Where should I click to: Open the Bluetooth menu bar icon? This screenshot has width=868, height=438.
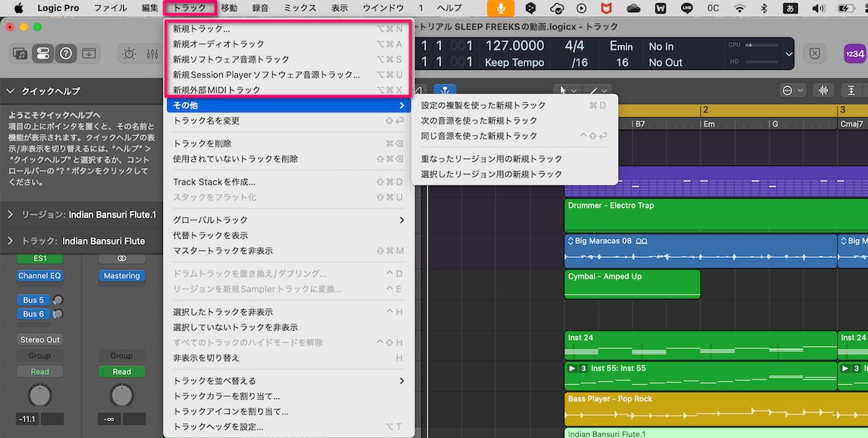[765, 9]
